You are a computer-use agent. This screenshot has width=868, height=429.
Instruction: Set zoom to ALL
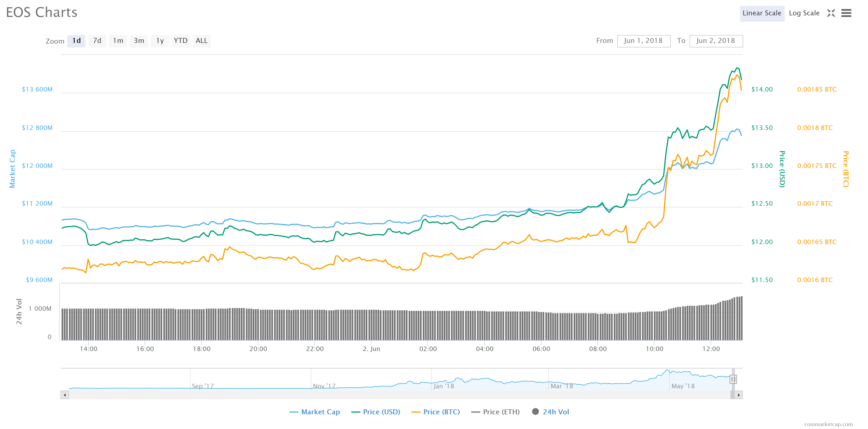[201, 41]
